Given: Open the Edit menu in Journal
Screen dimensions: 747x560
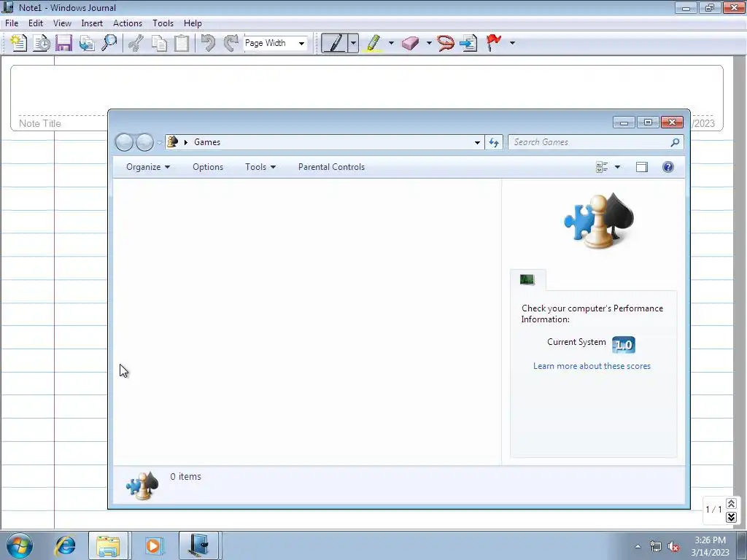Looking at the screenshot, I should click(35, 23).
